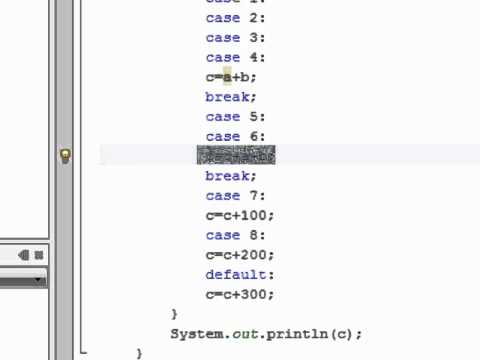The image size is (480, 360).
Task: Click the small square panel button
Action: 39,255
